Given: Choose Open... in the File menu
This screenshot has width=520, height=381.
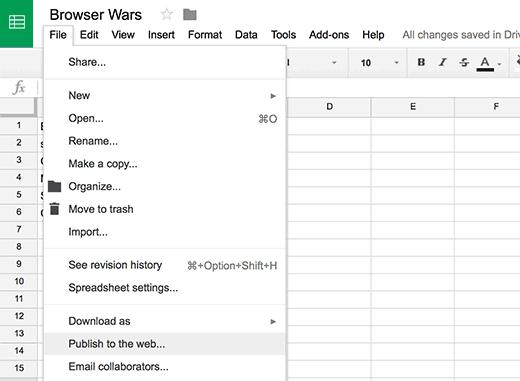Looking at the screenshot, I should click(165, 118).
